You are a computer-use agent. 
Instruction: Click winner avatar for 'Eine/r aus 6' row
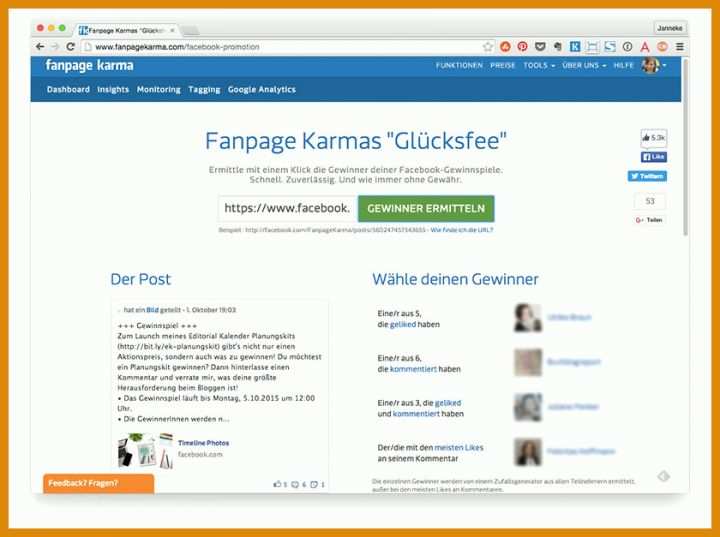tap(528, 362)
